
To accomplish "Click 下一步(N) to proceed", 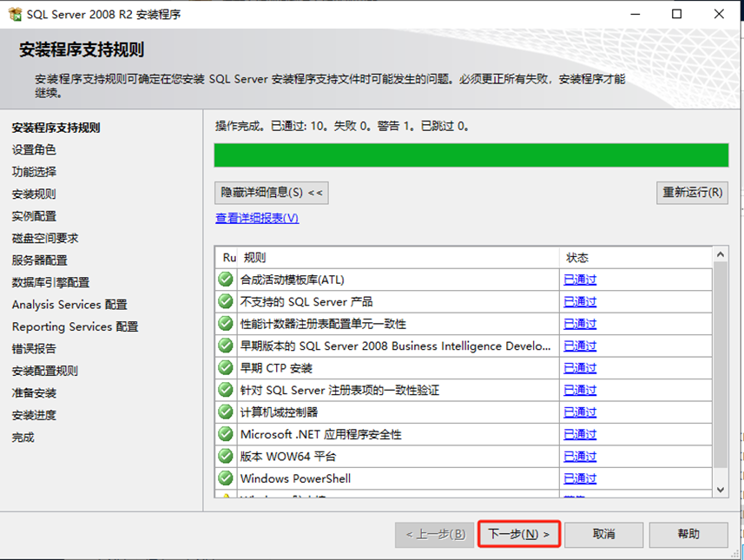I will click(519, 534).
